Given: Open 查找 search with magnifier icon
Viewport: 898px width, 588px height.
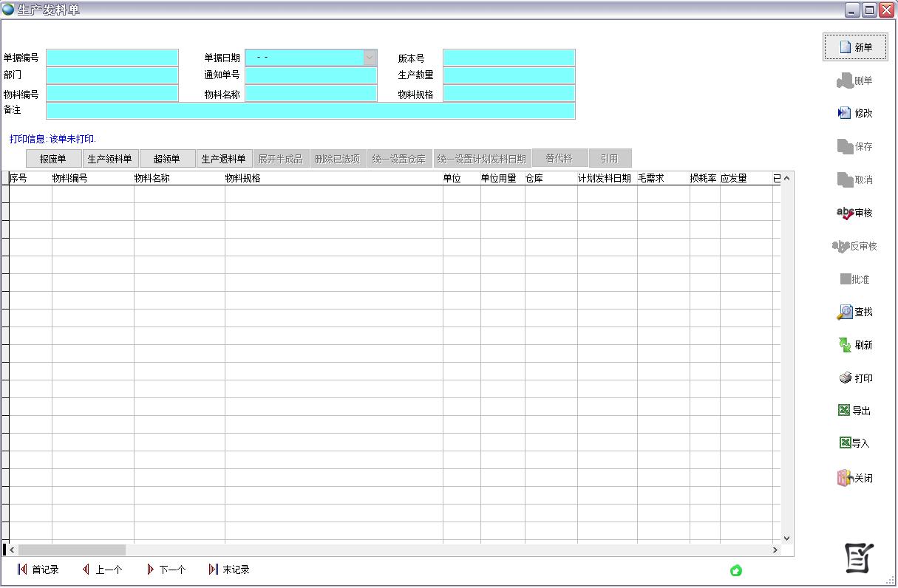Looking at the screenshot, I should click(844, 312).
